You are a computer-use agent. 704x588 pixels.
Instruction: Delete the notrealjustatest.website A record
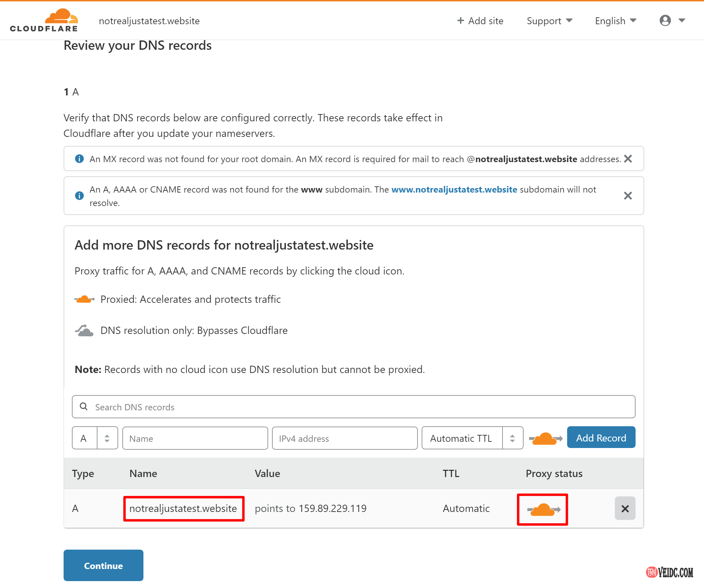pyautogui.click(x=625, y=508)
